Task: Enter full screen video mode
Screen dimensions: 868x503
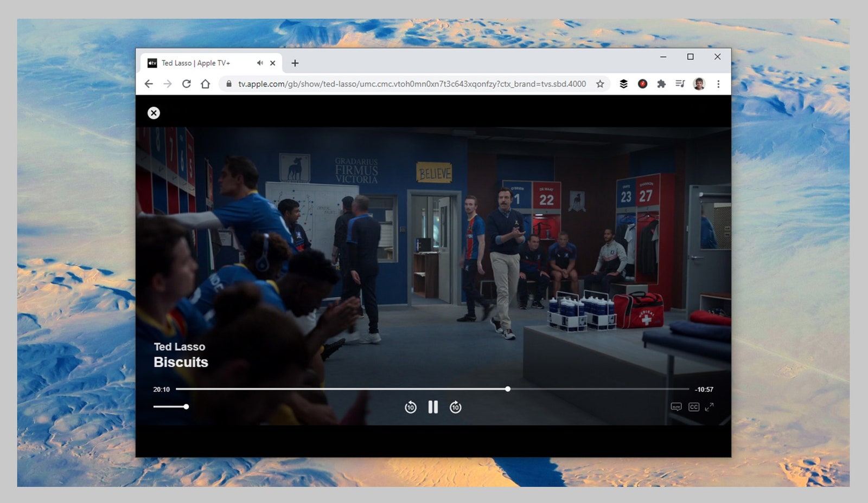Action: pos(709,407)
